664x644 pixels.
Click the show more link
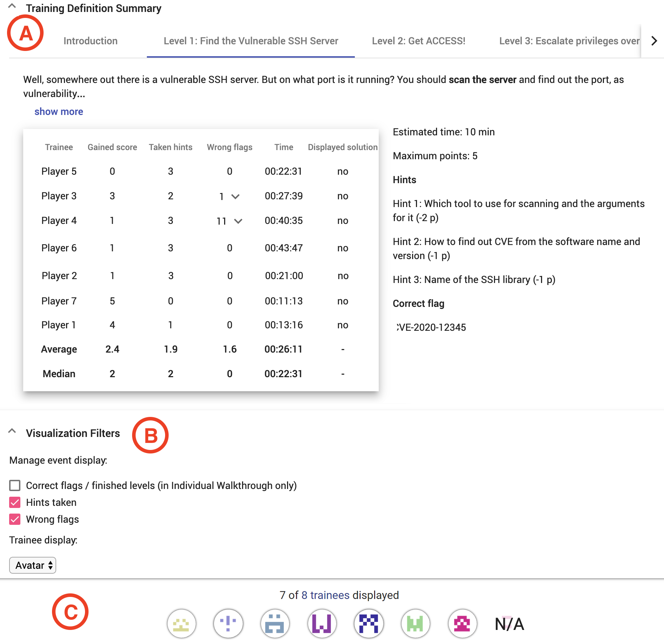click(59, 111)
